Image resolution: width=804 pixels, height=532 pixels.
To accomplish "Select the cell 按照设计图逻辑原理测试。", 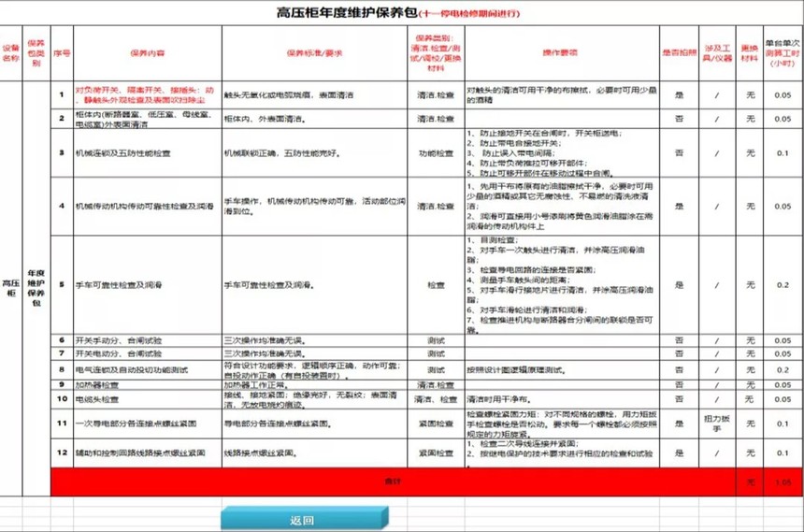I will click(x=562, y=370).
